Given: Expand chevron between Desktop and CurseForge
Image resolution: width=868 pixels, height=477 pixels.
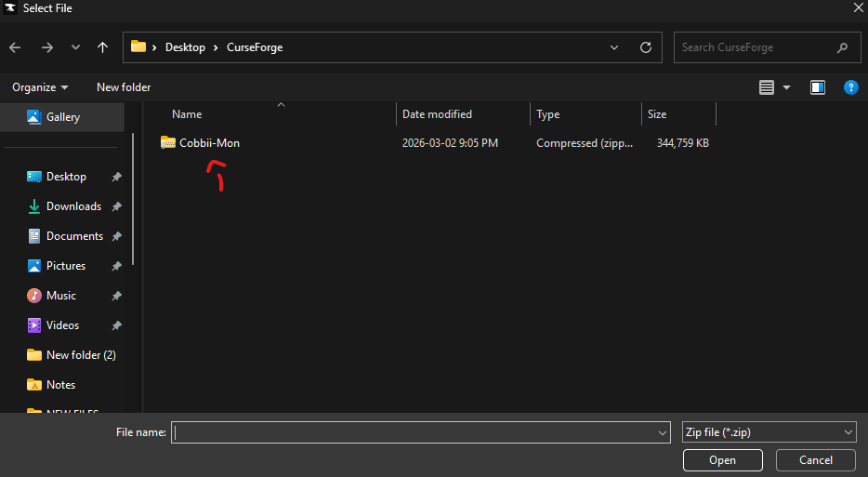Looking at the screenshot, I should coord(216,47).
